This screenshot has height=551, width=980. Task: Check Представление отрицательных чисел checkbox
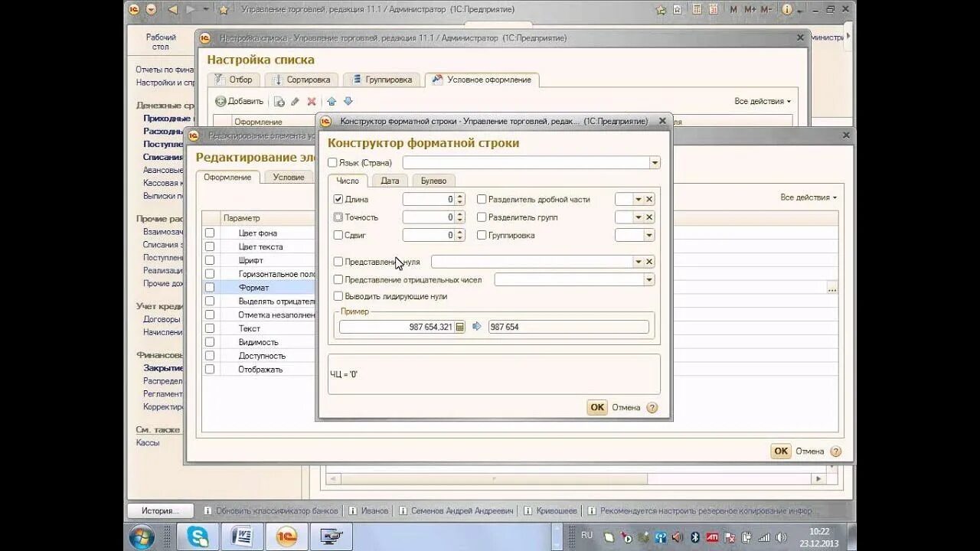pyautogui.click(x=338, y=279)
